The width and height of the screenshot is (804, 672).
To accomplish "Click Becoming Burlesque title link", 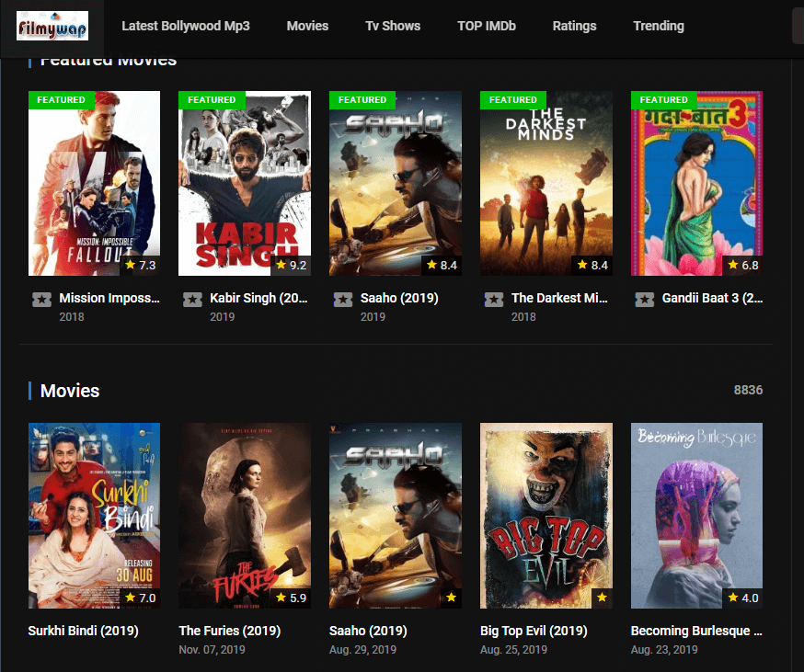I will click(696, 631).
